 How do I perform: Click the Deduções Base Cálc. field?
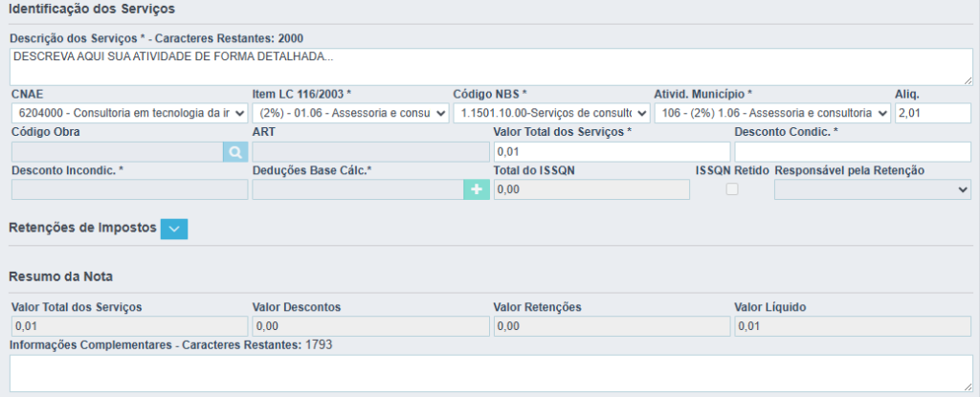358,189
